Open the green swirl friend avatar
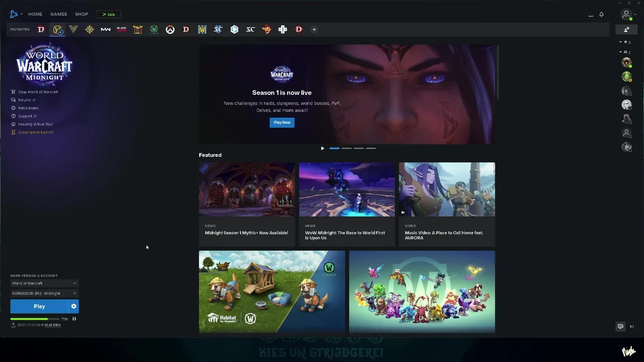Screen dimensions: 644x362 [626, 76]
